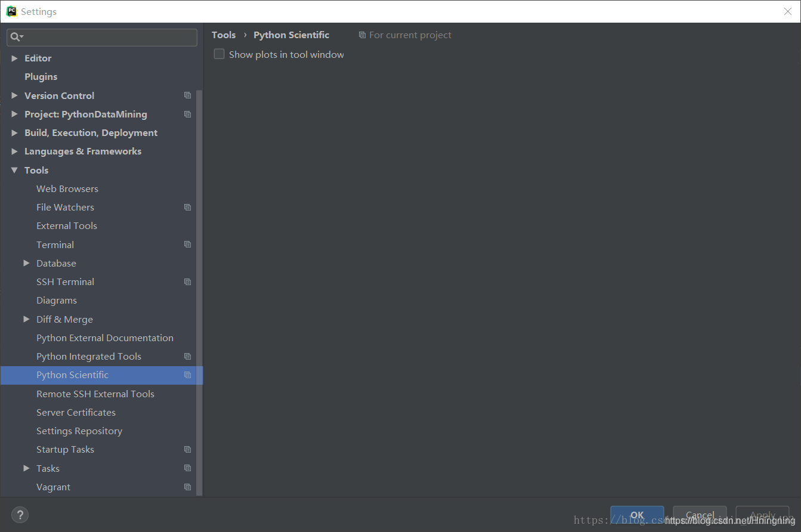
Task: Select Python Scientific in the breadcrumb
Action: click(291, 35)
